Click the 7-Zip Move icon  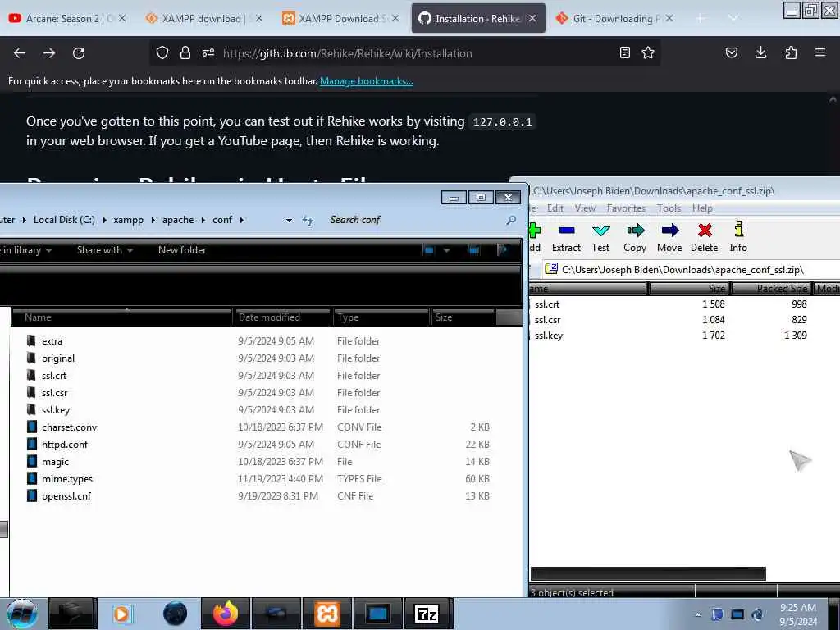click(x=669, y=231)
